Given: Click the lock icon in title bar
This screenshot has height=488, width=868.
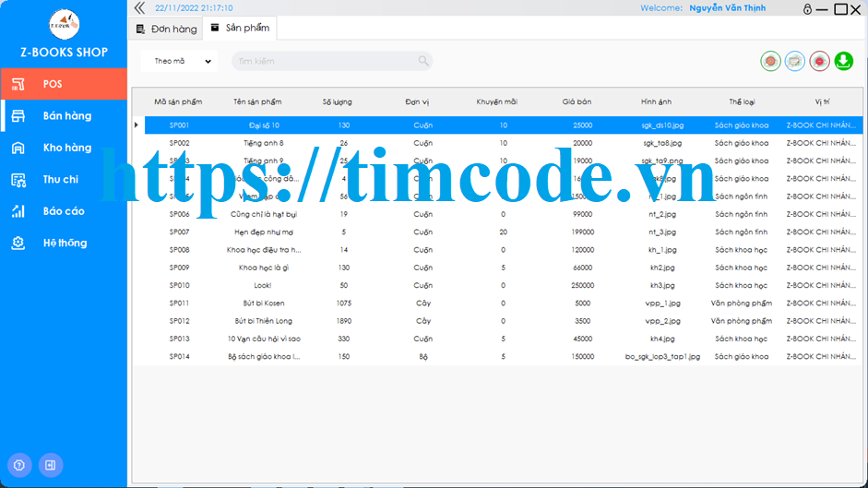Looking at the screenshot, I should pos(807,9).
